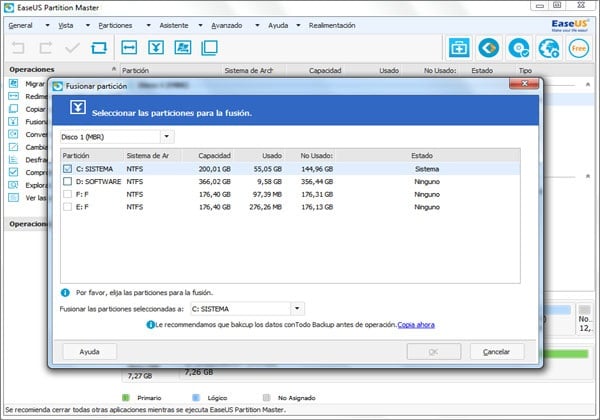Select the D: SOFTWARE row name
Image resolution: width=600 pixels, height=420 pixels.
click(x=98, y=181)
